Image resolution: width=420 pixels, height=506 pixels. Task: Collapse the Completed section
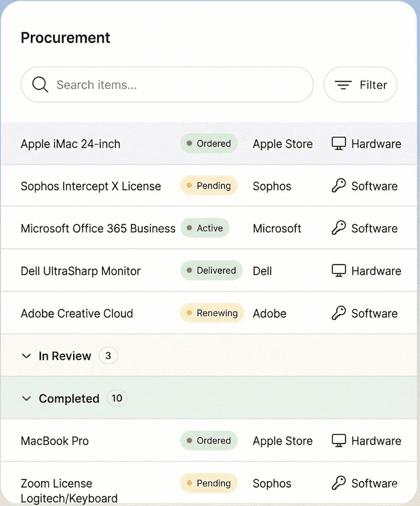[26, 398]
